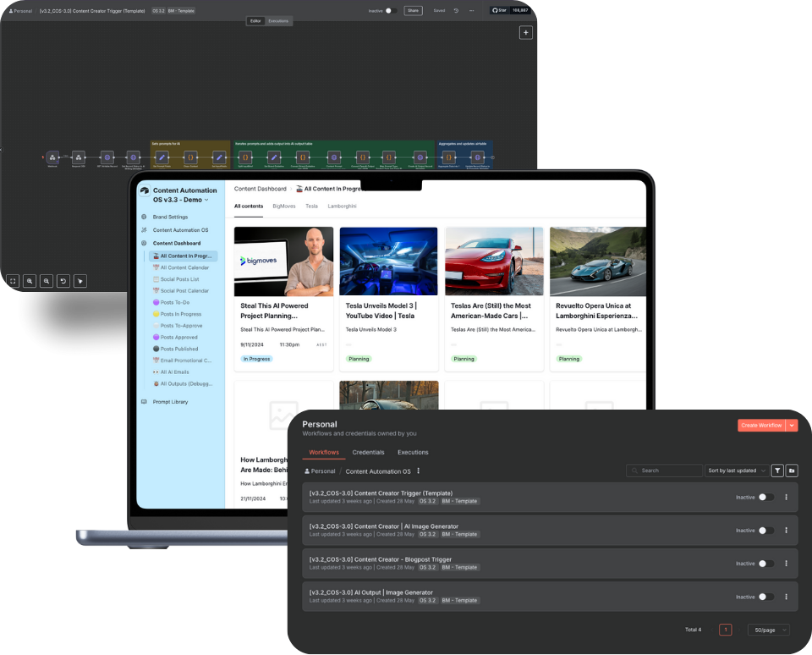Viewport: 812px width, 655px height.
Task: Switch to the Credentials tab
Action: coord(368,453)
